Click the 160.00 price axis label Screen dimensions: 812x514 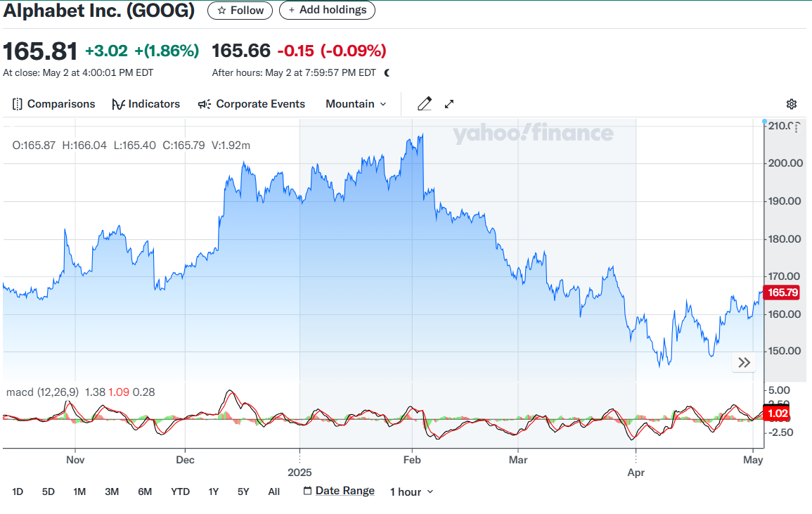[x=785, y=314]
